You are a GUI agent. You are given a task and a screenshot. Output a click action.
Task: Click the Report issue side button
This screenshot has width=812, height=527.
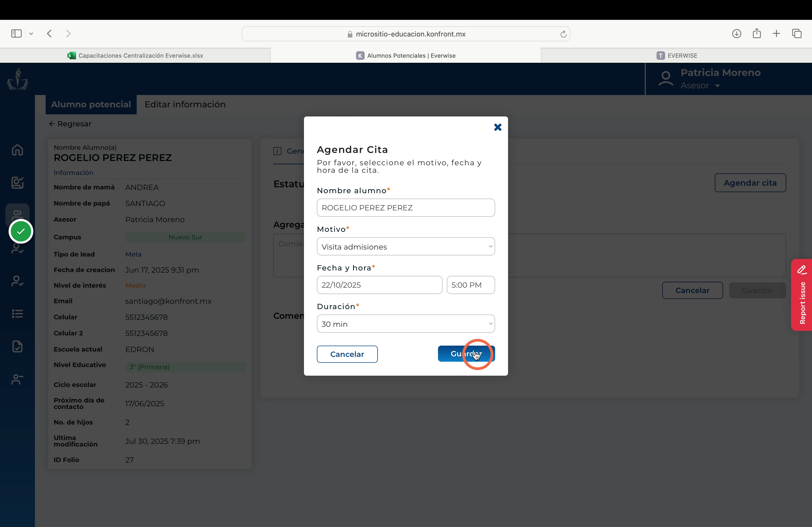click(802, 295)
